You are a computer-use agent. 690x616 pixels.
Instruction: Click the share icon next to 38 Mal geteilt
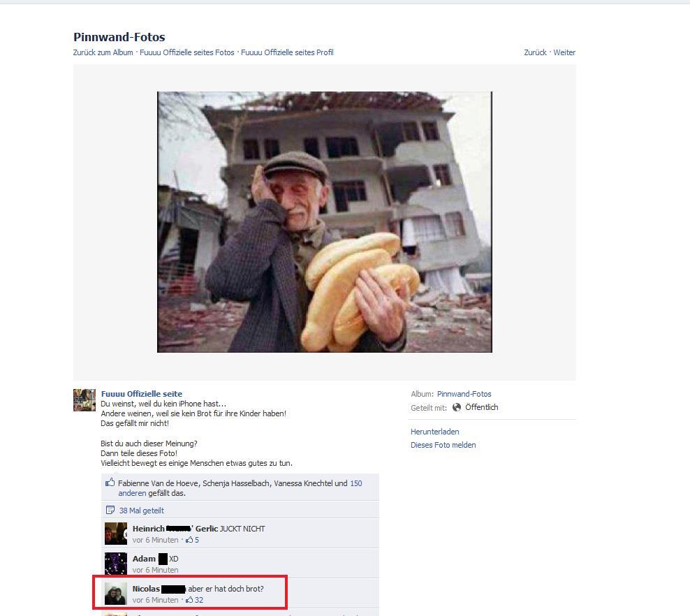pos(110,511)
